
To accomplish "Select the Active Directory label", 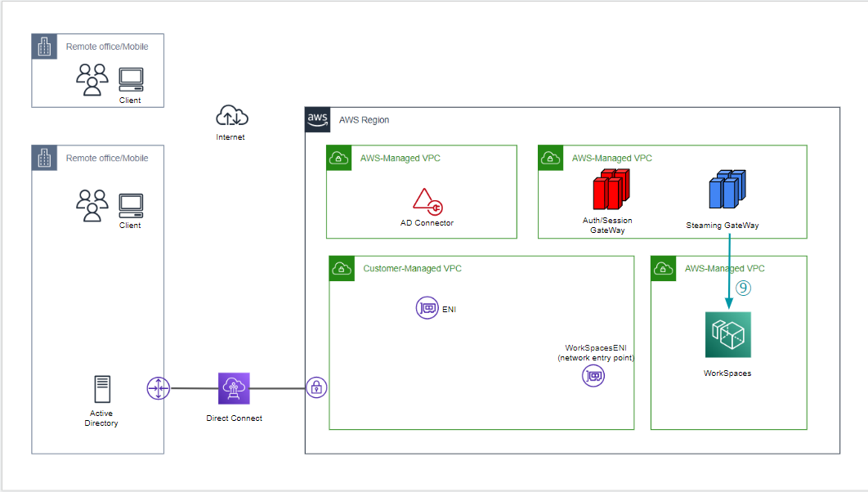I will [x=101, y=418].
